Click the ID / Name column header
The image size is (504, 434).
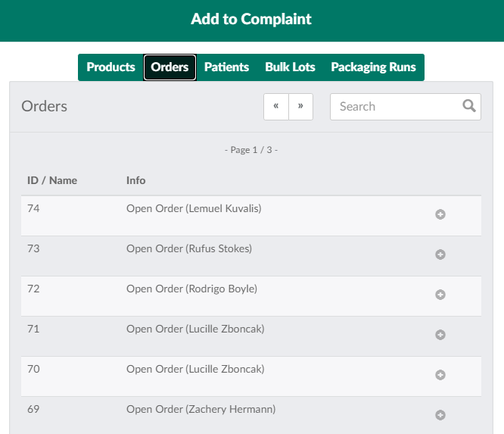(x=52, y=180)
